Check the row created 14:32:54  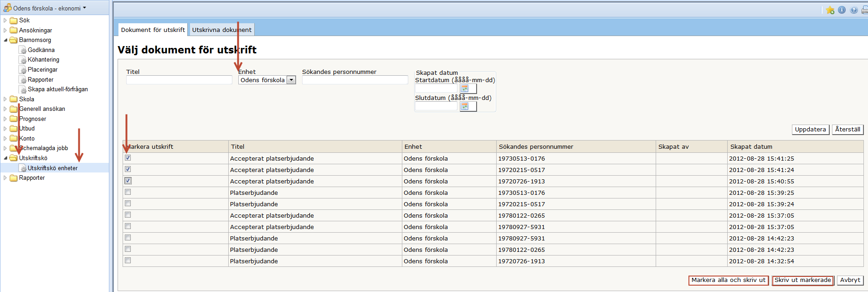[x=128, y=261]
